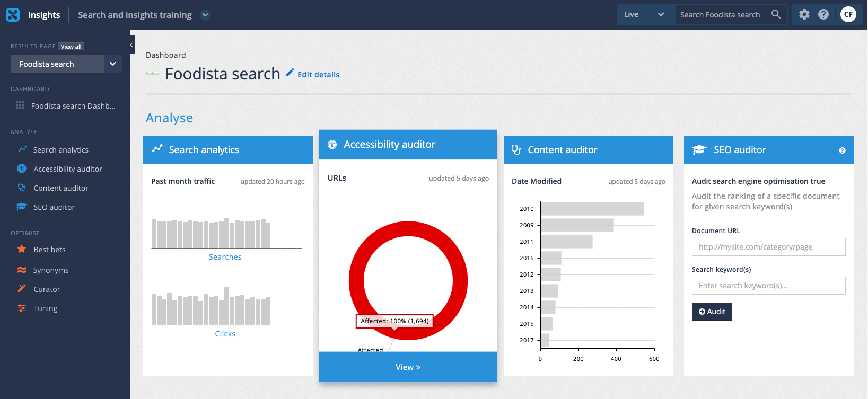Image resolution: width=868 pixels, height=399 pixels.
Task: Click the SEO auditor card cap icon
Action: (699, 150)
